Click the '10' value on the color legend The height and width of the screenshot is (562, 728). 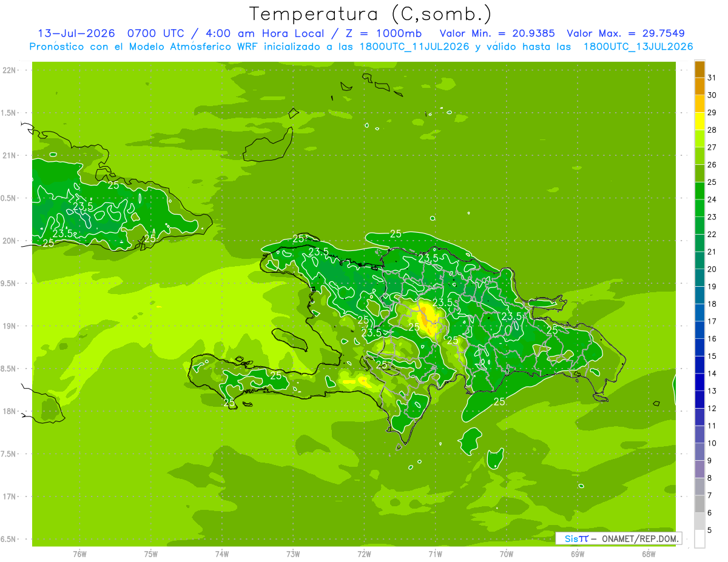click(712, 443)
